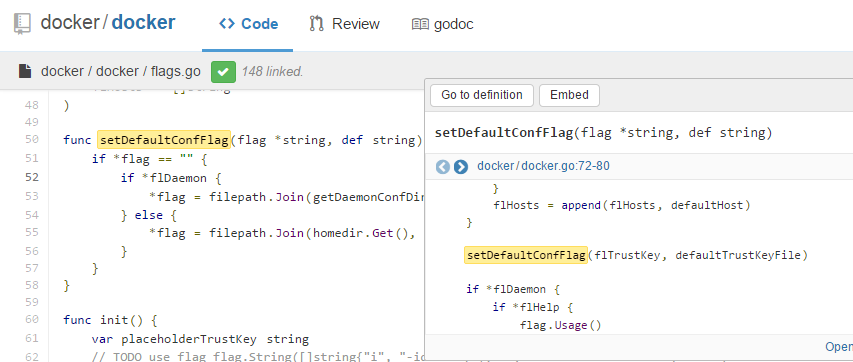Screen dimensions: 853x362
Task: Open the docker/docker.go:72-80 link
Action: 543,166
